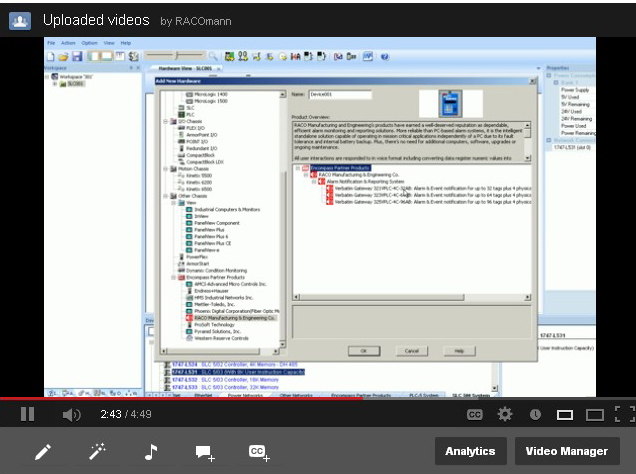Expand the Workspace root tree node

coord(47,77)
